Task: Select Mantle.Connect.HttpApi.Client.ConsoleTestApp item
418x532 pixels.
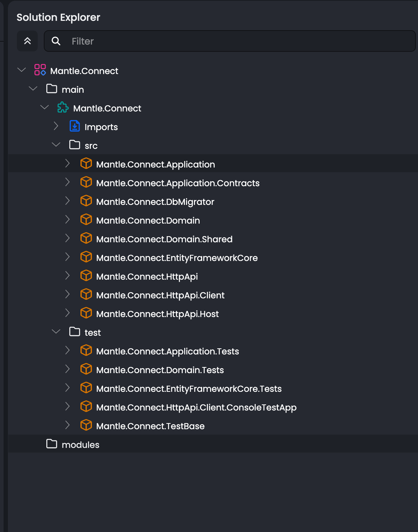Action: tap(196, 408)
